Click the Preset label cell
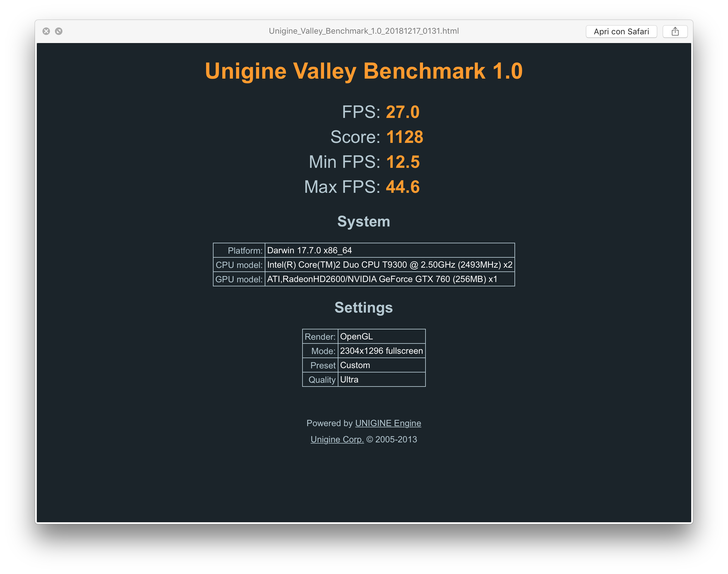Screen dimensions: 728x574 tap(320, 365)
